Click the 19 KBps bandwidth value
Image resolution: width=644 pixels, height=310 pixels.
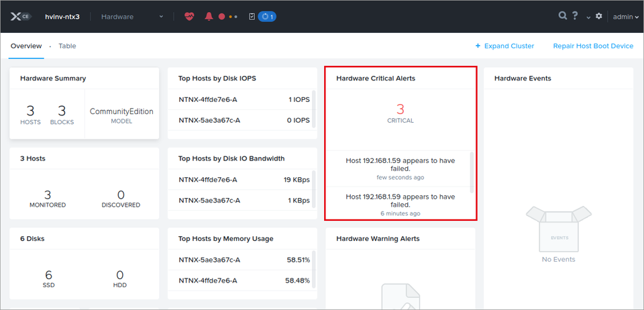click(297, 179)
